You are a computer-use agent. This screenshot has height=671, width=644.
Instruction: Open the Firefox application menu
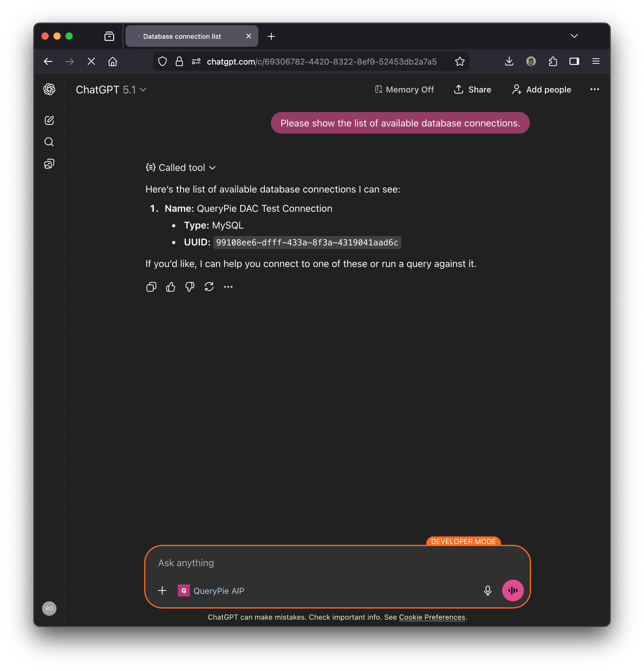[596, 61]
